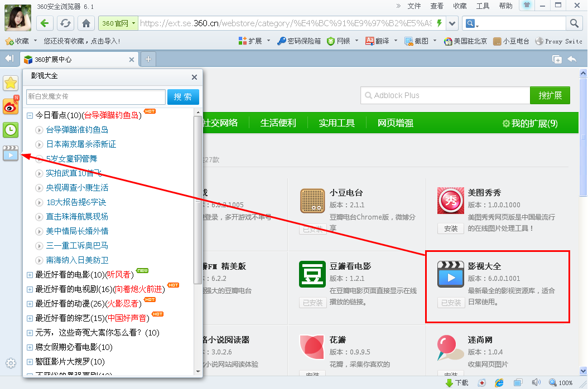Open the Weibo sidebar icon
The width and height of the screenshot is (588, 389).
pyautogui.click(x=11, y=106)
